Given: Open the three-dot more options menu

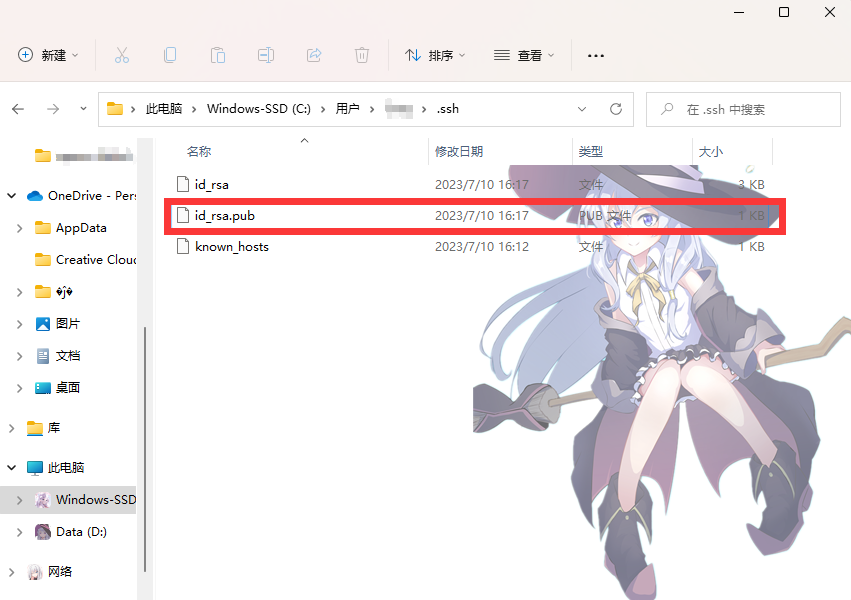Looking at the screenshot, I should click(595, 55).
